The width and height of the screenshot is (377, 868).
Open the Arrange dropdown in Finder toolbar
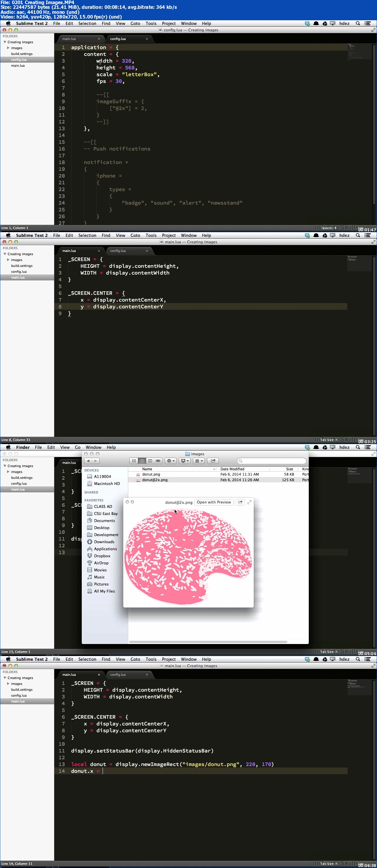pos(198,461)
